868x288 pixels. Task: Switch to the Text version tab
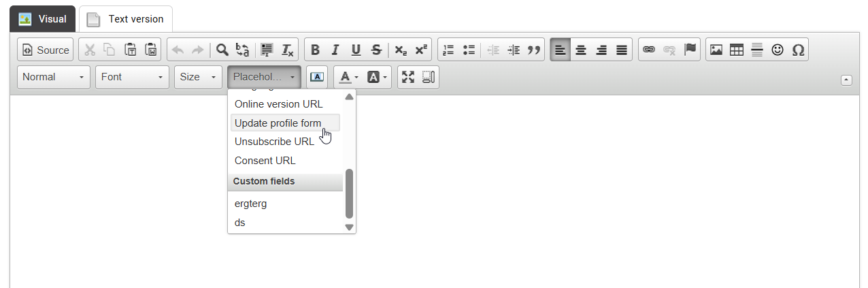click(126, 19)
